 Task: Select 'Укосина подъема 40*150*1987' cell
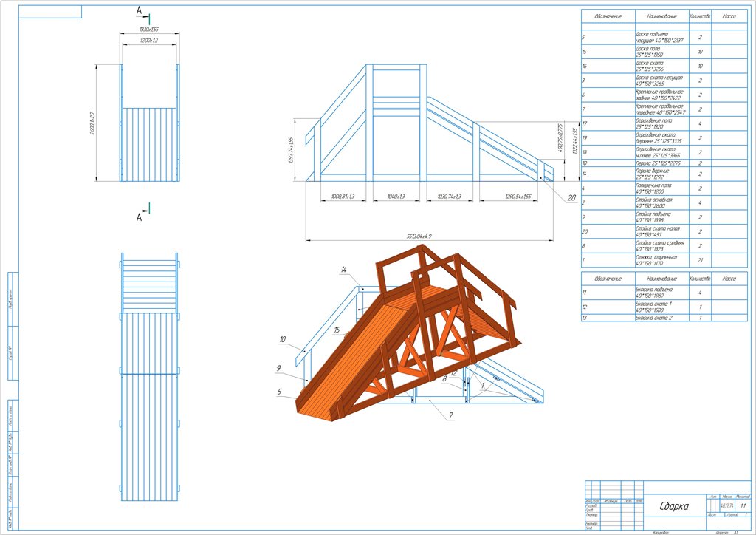click(x=662, y=293)
